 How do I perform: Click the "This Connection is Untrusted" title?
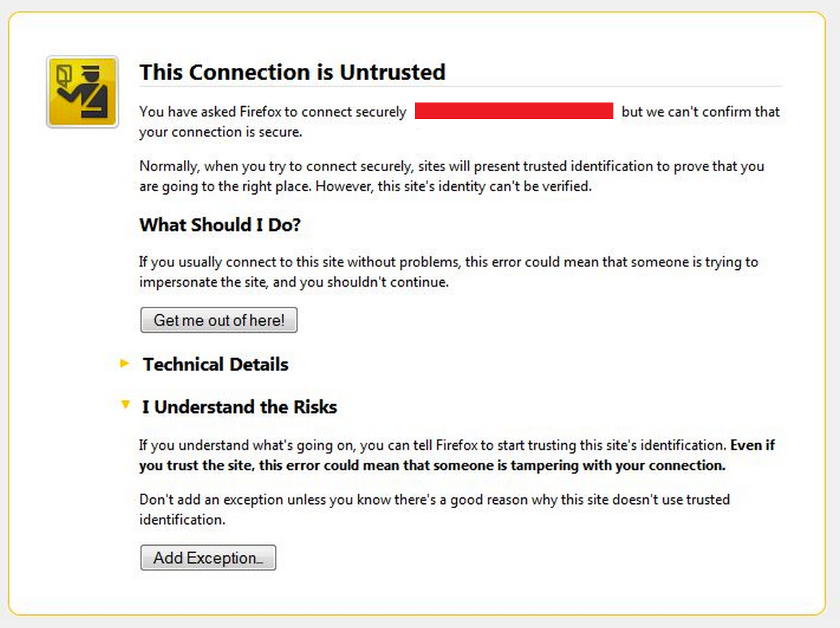(292, 72)
